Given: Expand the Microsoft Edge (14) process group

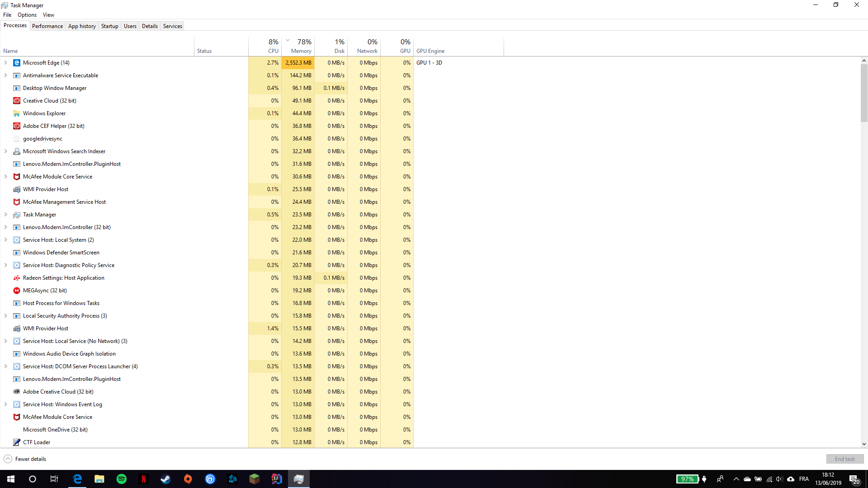Looking at the screenshot, I should click(x=6, y=63).
